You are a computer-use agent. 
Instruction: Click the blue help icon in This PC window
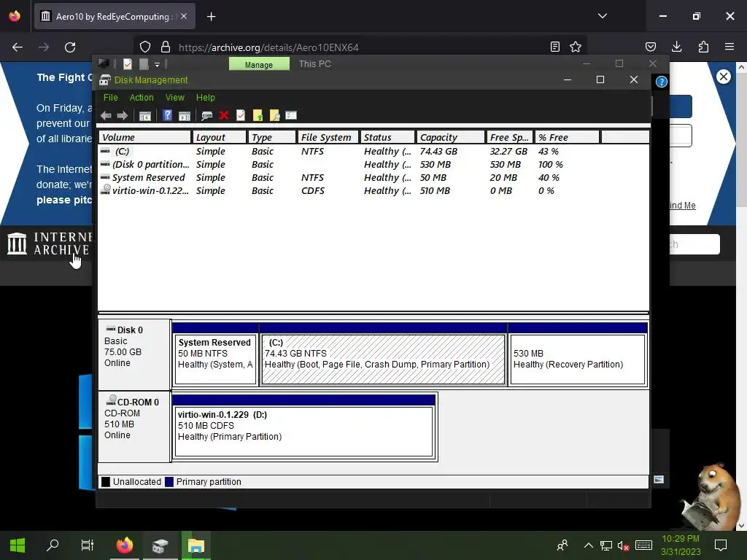click(x=661, y=82)
